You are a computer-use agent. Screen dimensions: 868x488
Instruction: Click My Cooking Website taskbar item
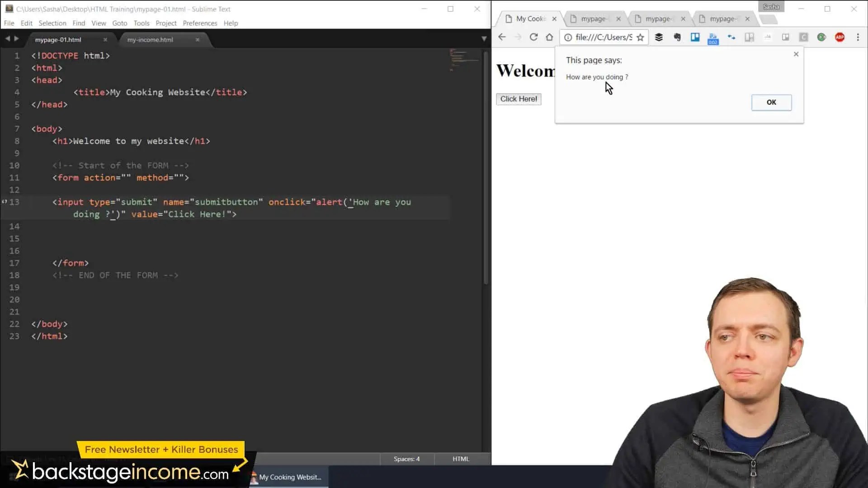click(x=289, y=477)
